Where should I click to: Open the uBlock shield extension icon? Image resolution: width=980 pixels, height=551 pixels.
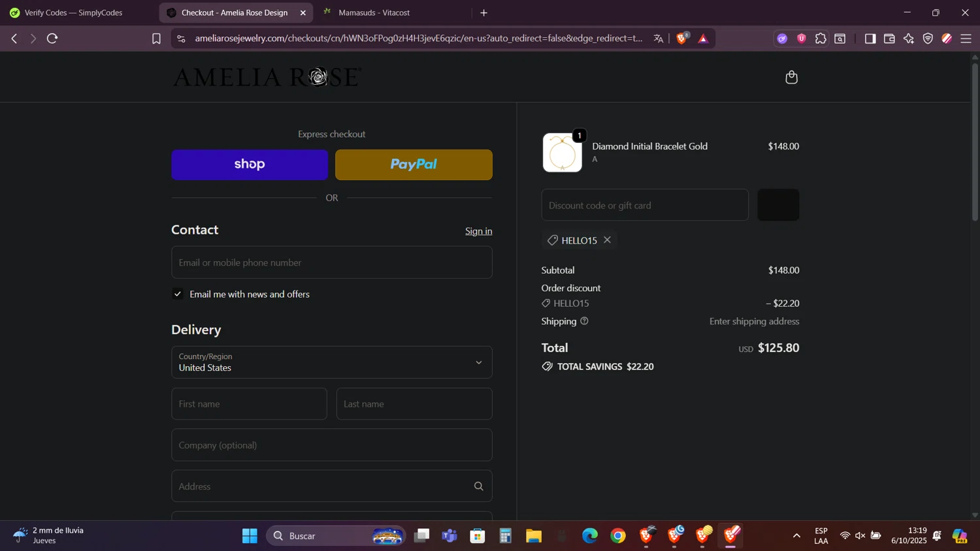pos(802,39)
